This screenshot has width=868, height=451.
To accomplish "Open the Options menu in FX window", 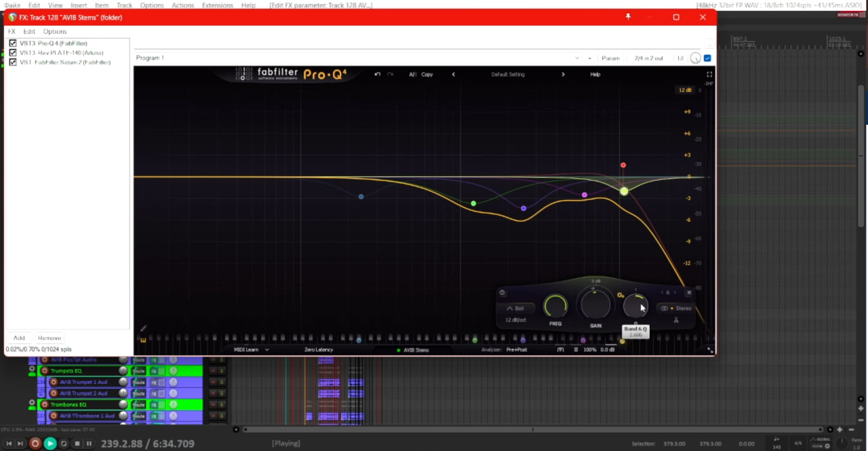I will 55,32.
